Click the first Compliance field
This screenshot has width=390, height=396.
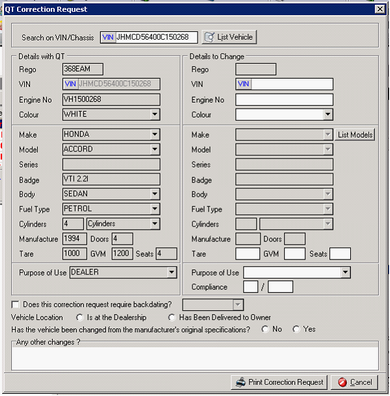pyautogui.click(x=251, y=287)
